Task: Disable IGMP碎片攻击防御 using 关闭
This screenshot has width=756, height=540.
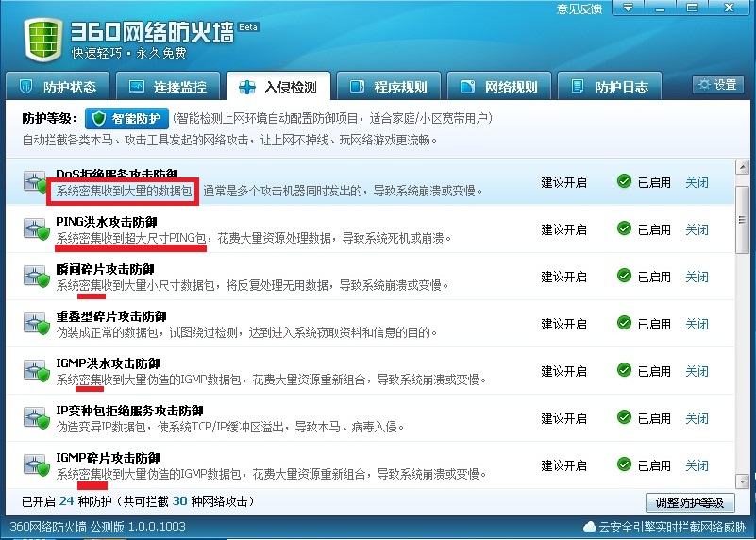Action: (x=697, y=466)
